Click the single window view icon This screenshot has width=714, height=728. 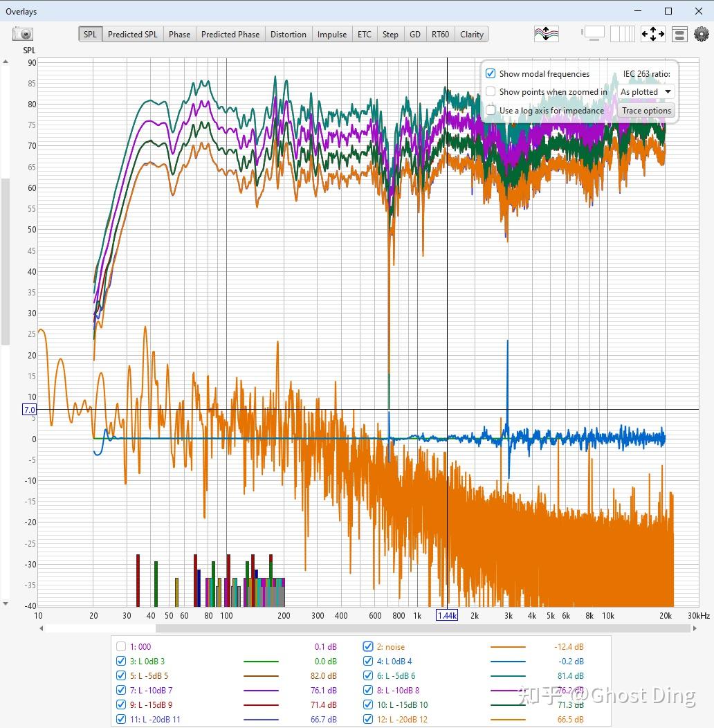coord(594,34)
